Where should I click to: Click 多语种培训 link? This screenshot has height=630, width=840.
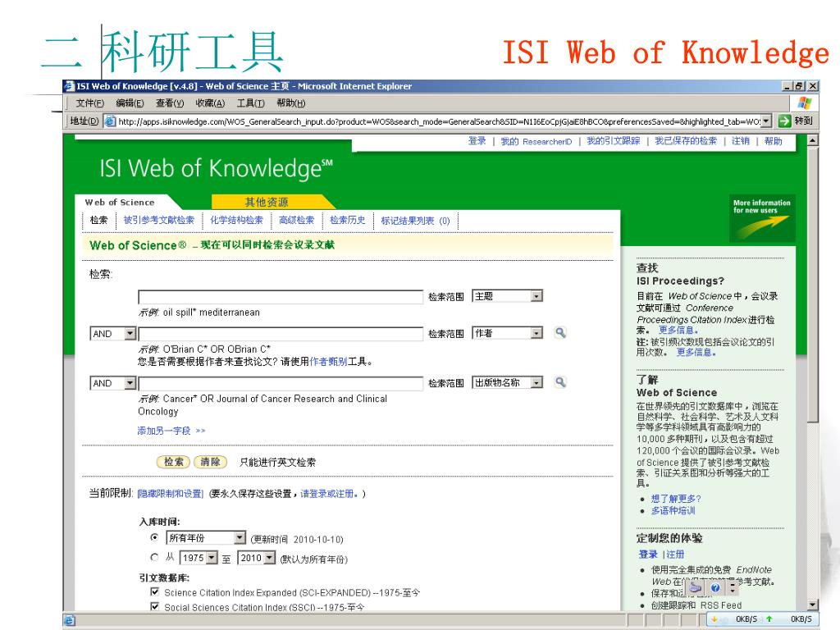coord(673,510)
